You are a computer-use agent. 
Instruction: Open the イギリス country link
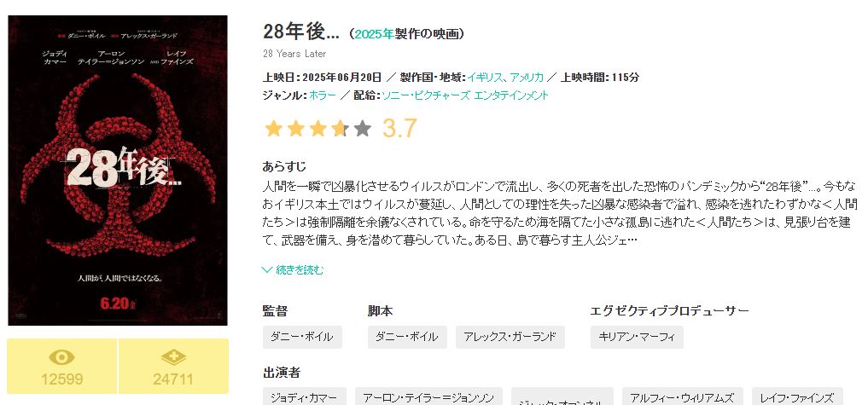[485, 77]
